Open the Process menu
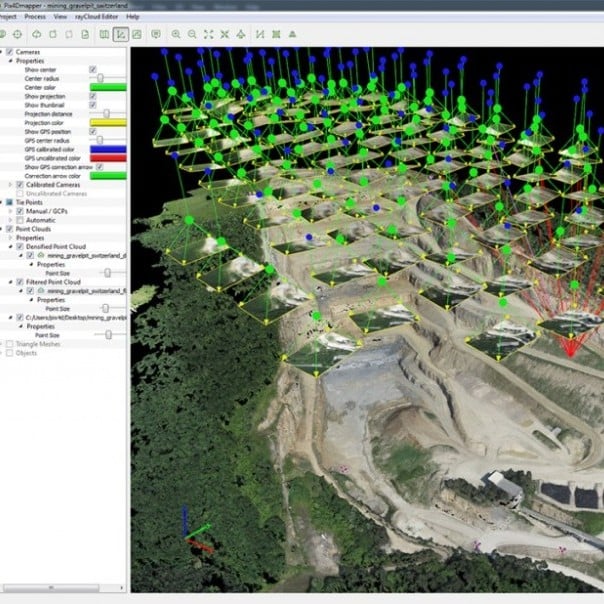 point(35,17)
